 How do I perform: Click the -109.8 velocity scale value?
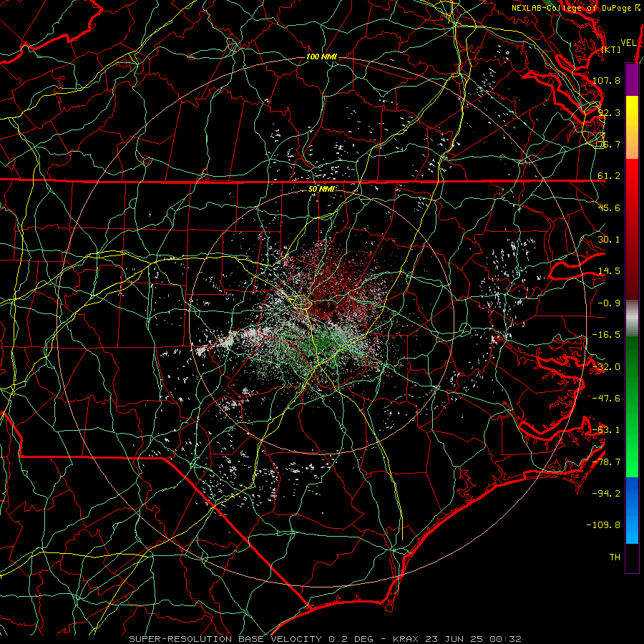point(604,525)
